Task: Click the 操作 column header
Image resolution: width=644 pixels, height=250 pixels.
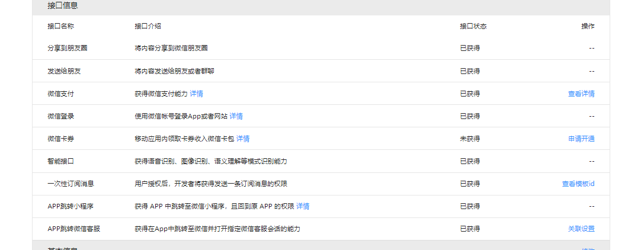Action: [588, 26]
